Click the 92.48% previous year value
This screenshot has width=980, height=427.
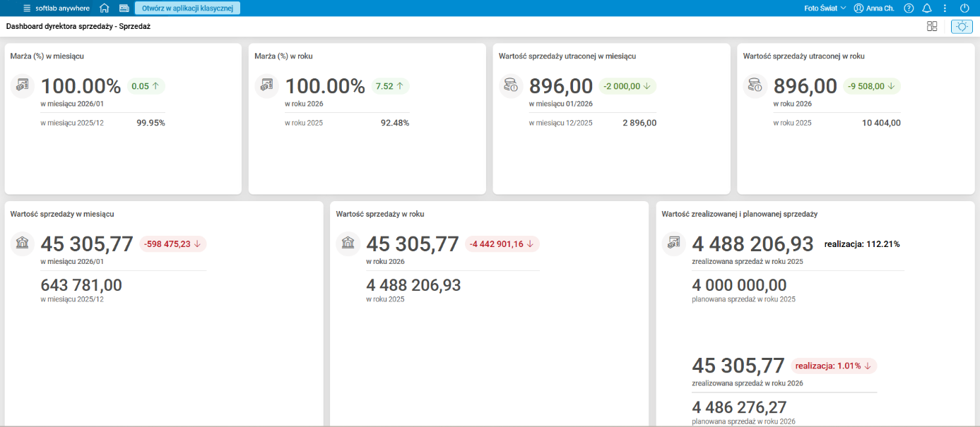click(394, 123)
